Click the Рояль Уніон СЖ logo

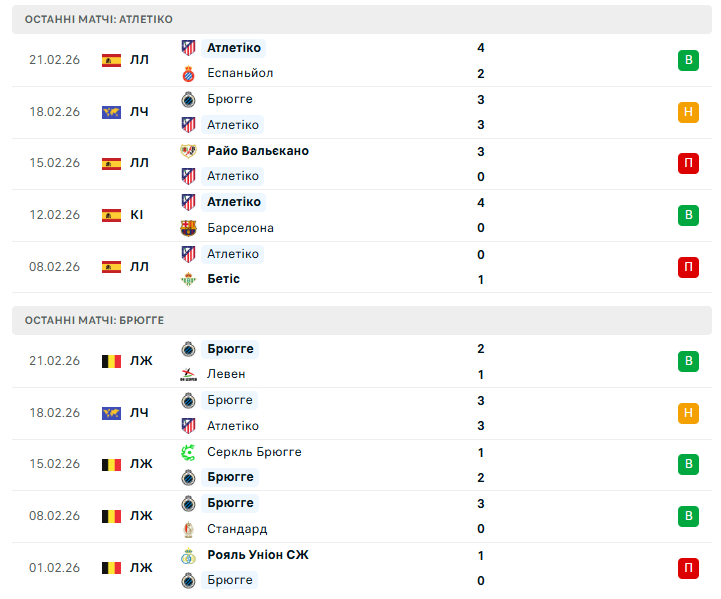pos(187,555)
